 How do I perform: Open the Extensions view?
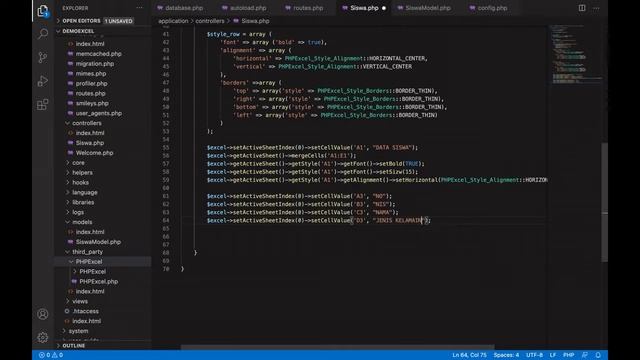coord(43,104)
